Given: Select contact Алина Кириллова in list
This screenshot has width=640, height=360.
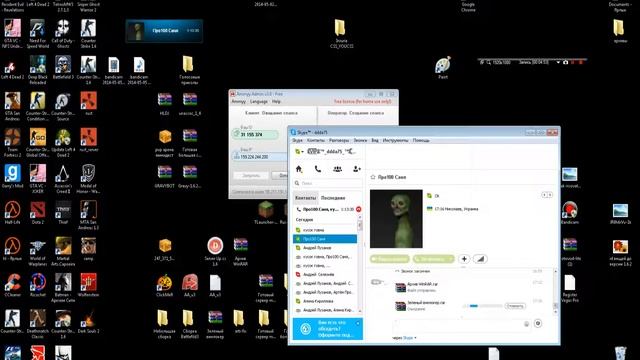Looking at the screenshot, I should [325, 301].
